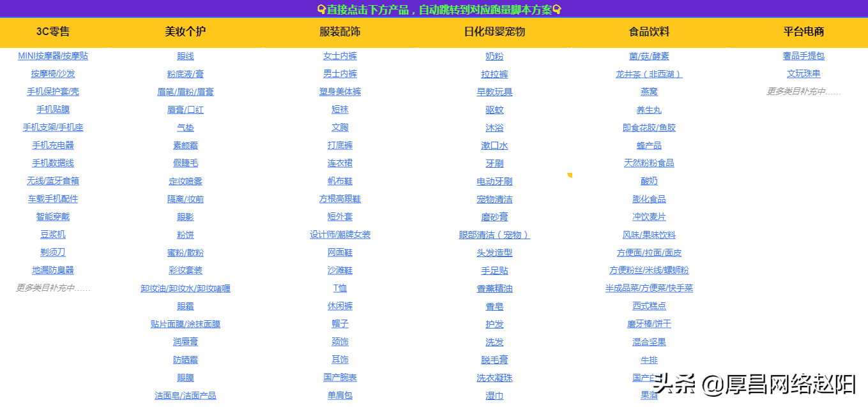Select the 平台电商 category header
868x407 pixels.
point(803,31)
